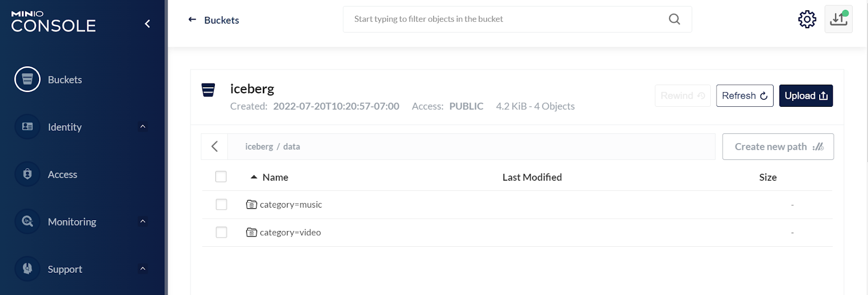Click the Monitoring magnifier icon

(x=27, y=221)
